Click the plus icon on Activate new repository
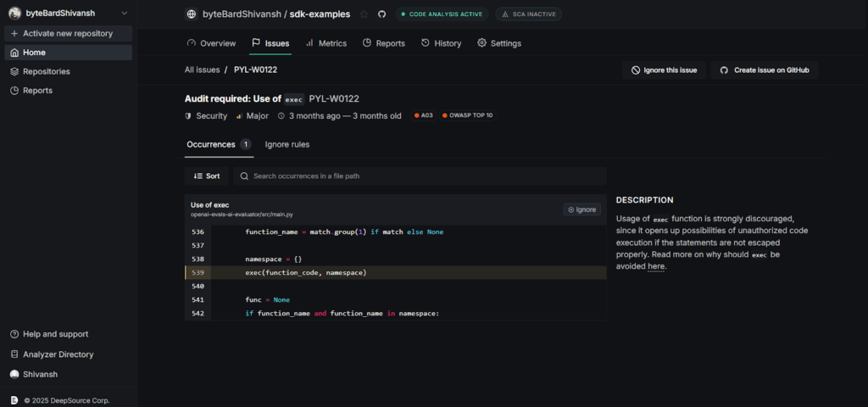Viewport: 868px width, 407px height. (14, 33)
